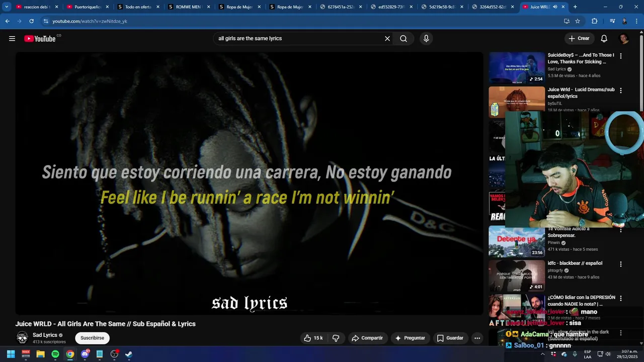Open Steam from the taskbar
This screenshot has width=644, height=362.
tap(129, 354)
